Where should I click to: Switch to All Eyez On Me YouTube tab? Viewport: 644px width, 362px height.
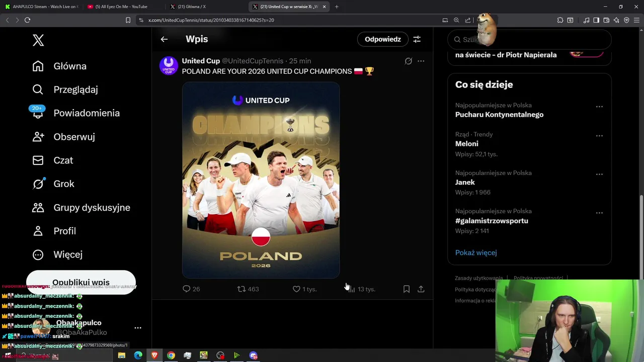(x=122, y=7)
